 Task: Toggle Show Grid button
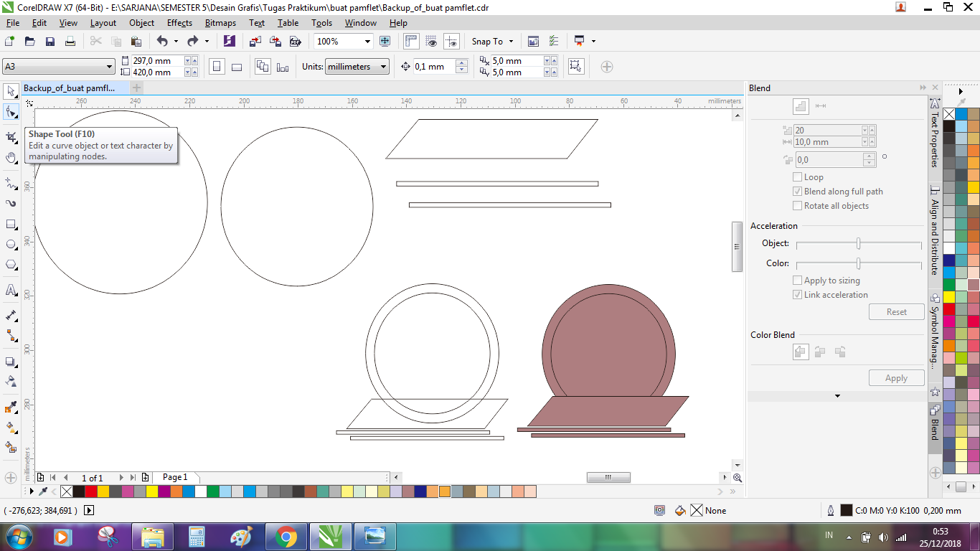431,41
